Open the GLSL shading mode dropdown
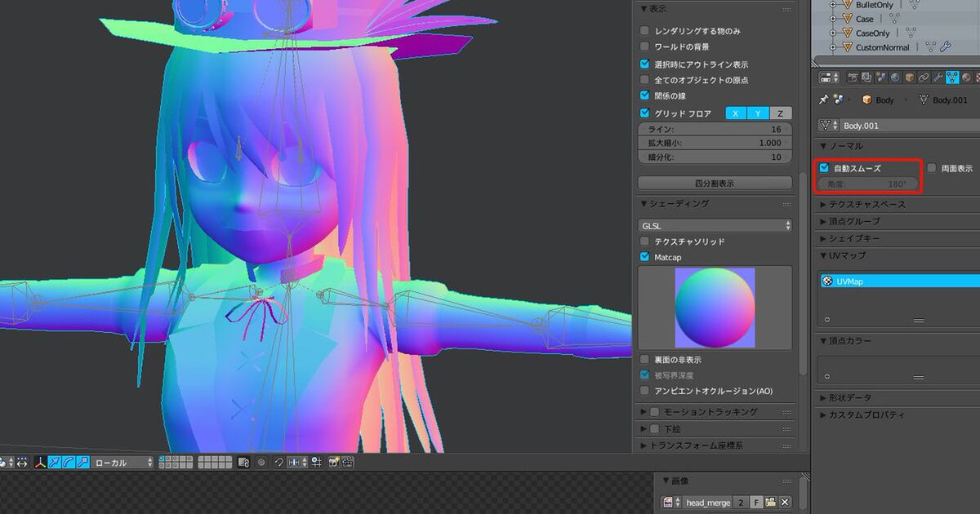Viewport: 980px width, 514px height. (715, 225)
